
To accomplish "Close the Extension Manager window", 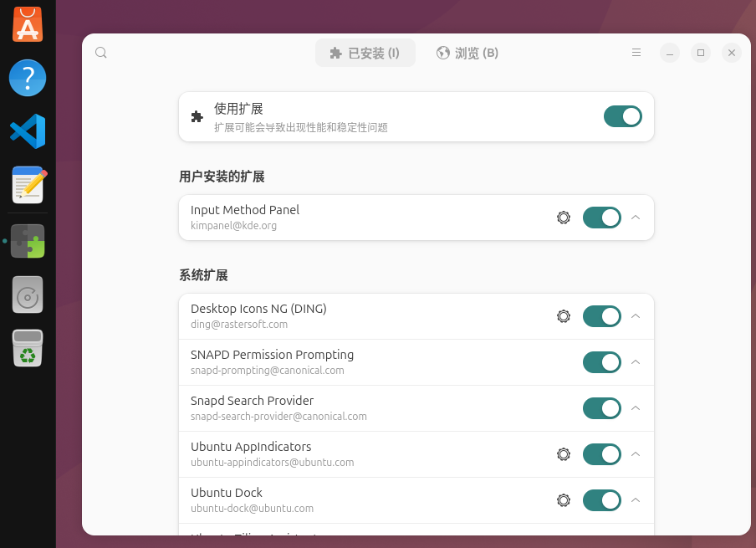I will click(x=732, y=53).
